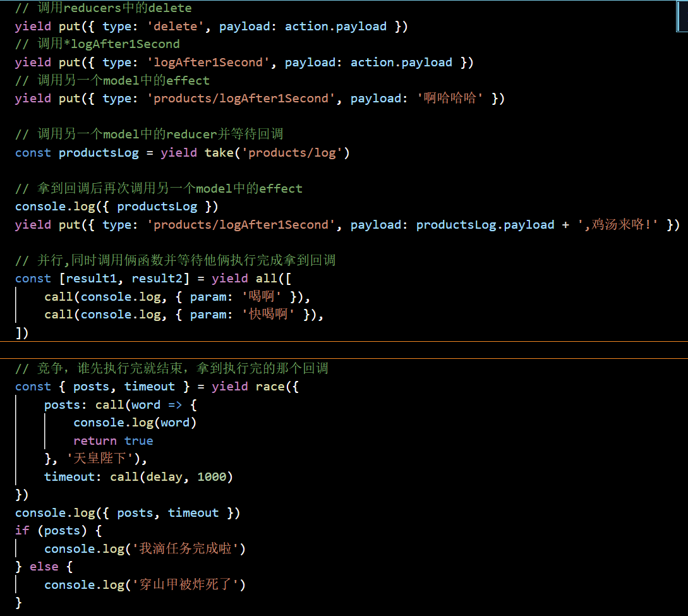Click the '穿山甲被炸死了' log string
Viewport: 688px width, 616px height.
point(186,585)
